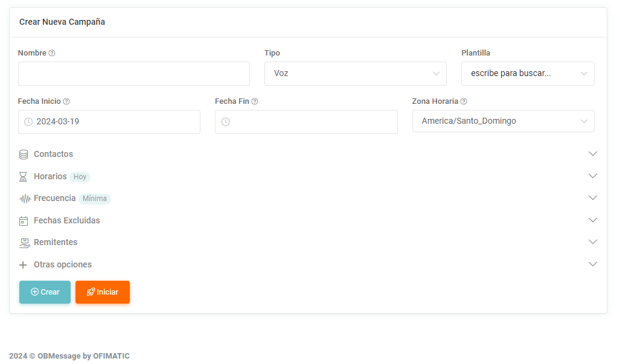
Task: Click the help icon beside Fecha Inicio
Action: (66, 101)
